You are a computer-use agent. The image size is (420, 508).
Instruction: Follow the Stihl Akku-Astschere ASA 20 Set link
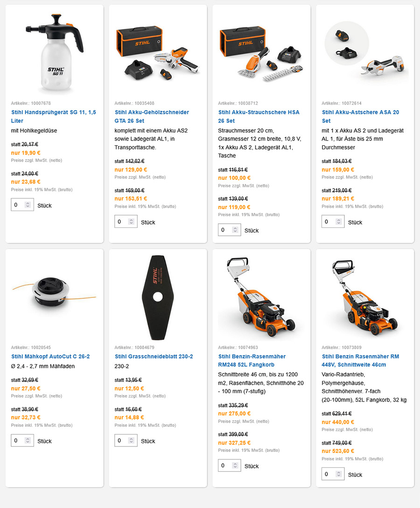coord(360,116)
